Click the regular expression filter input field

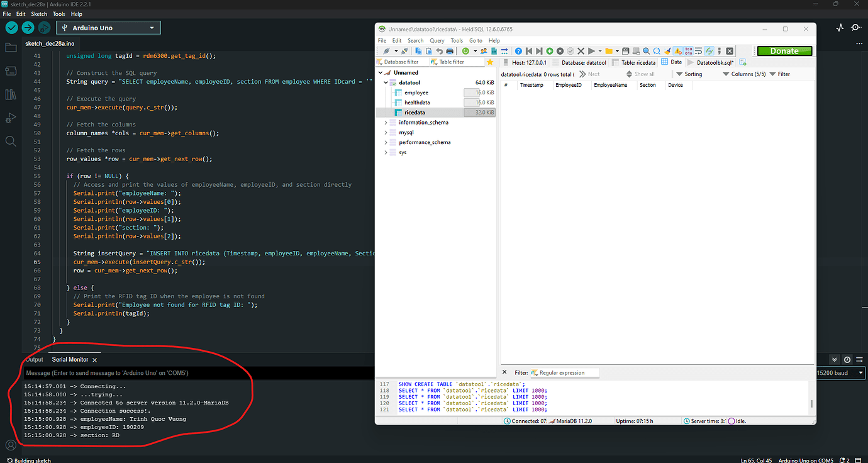564,372
